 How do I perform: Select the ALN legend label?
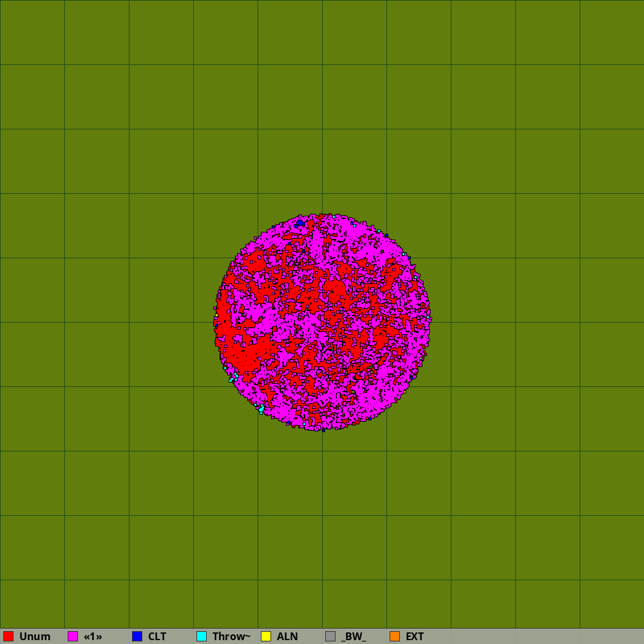pos(287,636)
